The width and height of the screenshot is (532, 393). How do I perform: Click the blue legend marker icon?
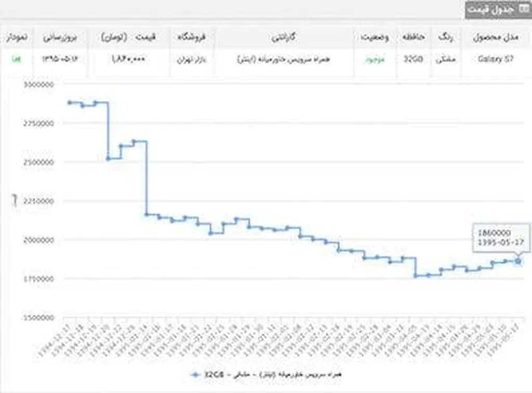pos(196,374)
